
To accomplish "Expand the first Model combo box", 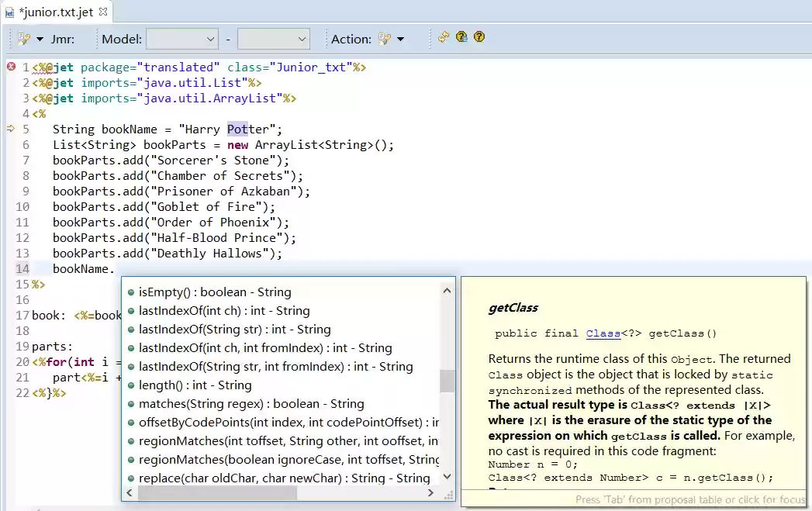I will point(182,39).
